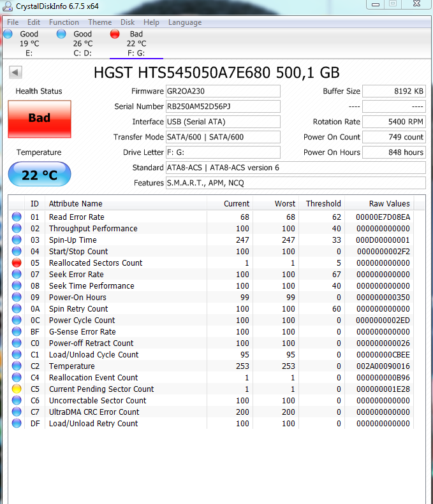Click the Serial Number field

pos(223,106)
